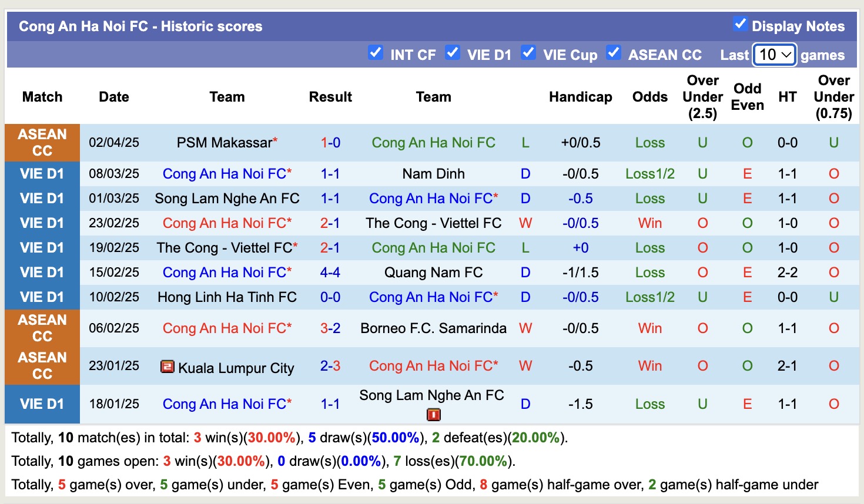This screenshot has width=864, height=504.
Task: Click the Nam Dinh team link
Action: (433, 174)
